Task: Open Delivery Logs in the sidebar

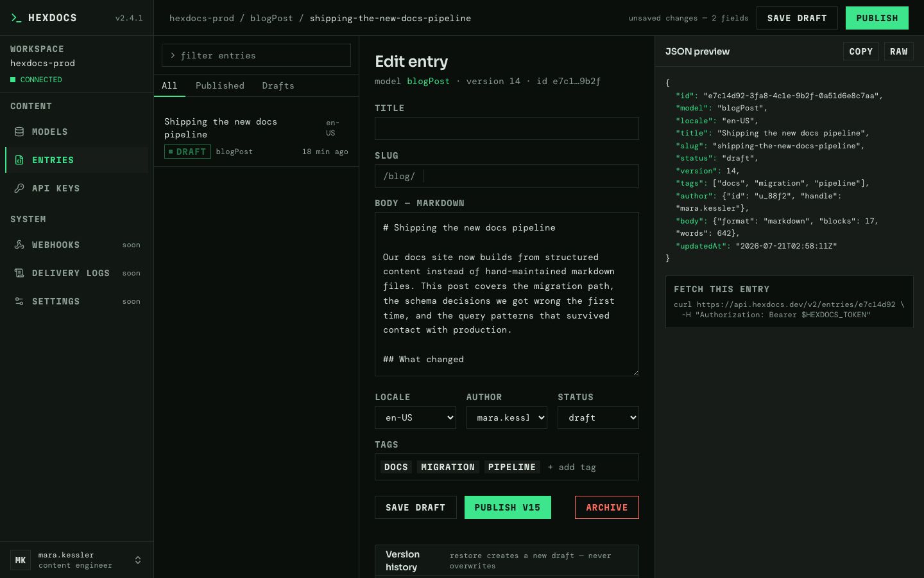Action: (x=77, y=273)
